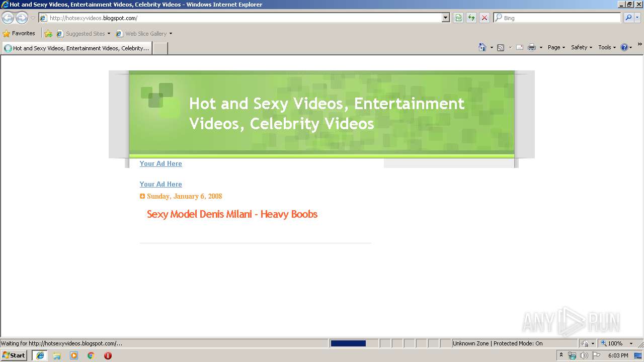The image size is (644, 362).
Task: Click the Windows Start button
Action: 14,355
